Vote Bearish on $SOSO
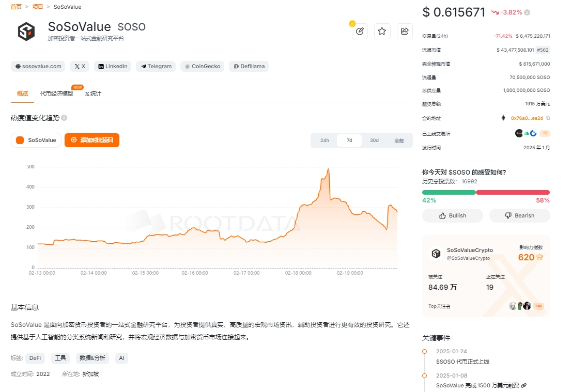 tap(520, 215)
